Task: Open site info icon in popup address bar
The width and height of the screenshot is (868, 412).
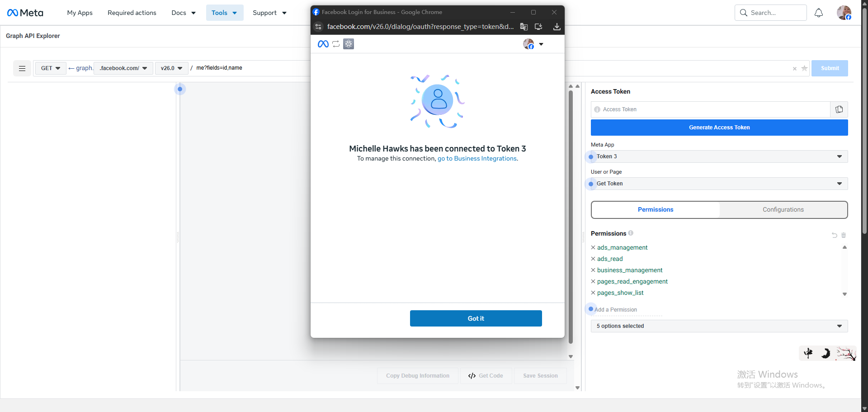Action: [318, 27]
